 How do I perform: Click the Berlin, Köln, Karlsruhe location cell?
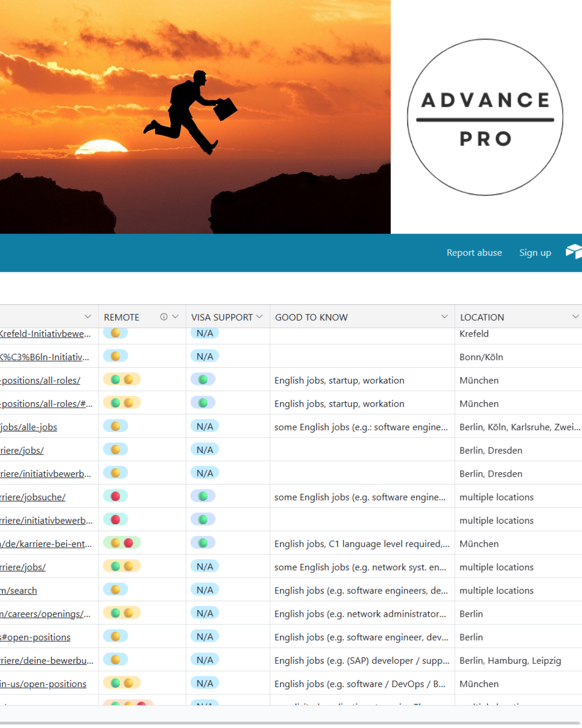pyautogui.click(x=518, y=427)
